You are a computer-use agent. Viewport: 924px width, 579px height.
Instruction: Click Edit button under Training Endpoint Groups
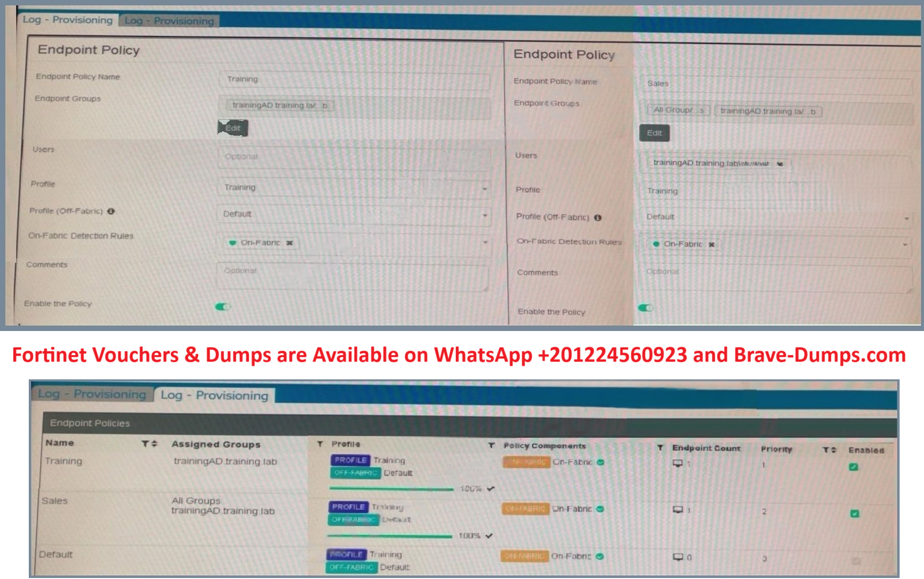pyautogui.click(x=233, y=128)
